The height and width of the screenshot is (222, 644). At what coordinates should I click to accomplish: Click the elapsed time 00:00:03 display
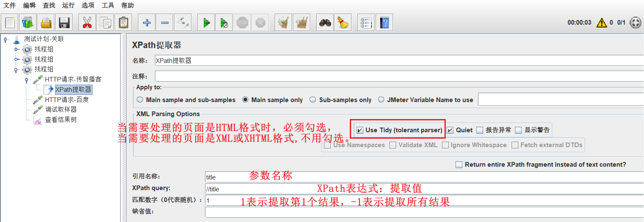(x=579, y=23)
